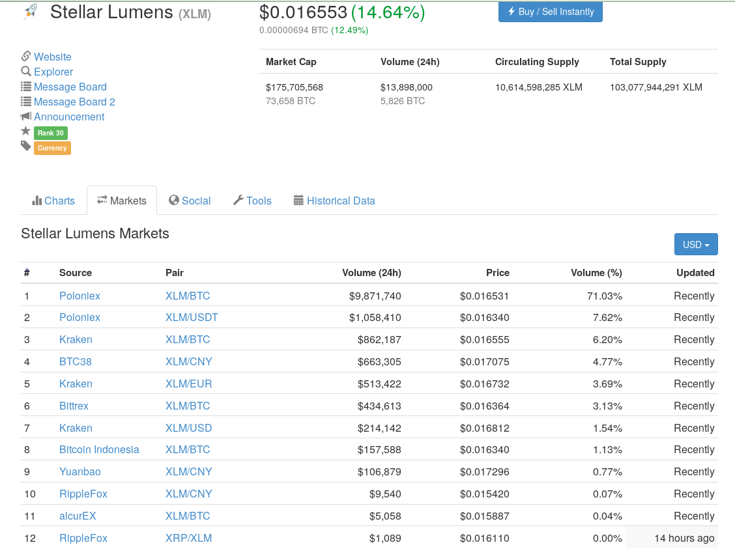This screenshot has height=560, width=735.
Task: Click the Currency tag badge
Action: pyautogui.click(x=53, y=148)
